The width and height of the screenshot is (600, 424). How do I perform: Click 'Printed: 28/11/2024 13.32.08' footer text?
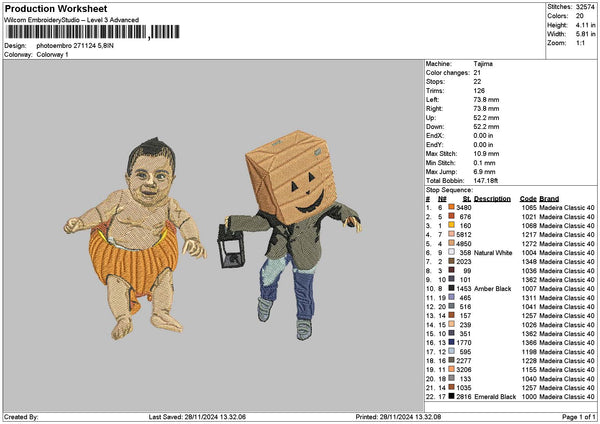[398, 417]
